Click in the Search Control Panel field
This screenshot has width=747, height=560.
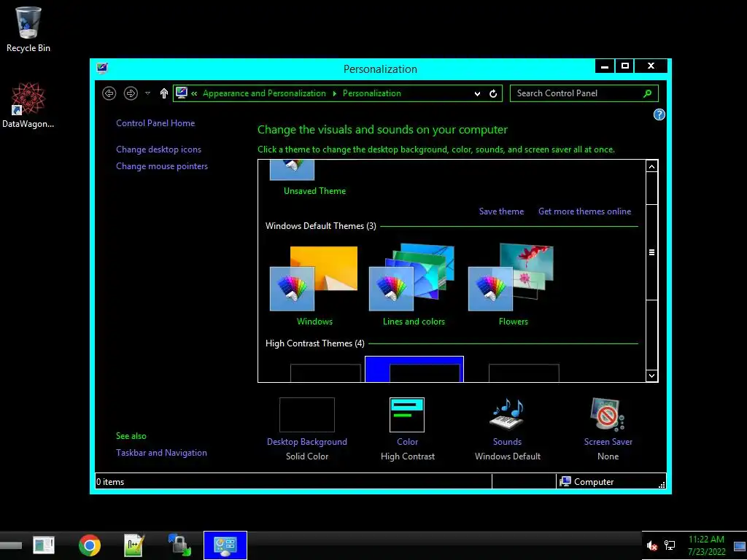584,93
